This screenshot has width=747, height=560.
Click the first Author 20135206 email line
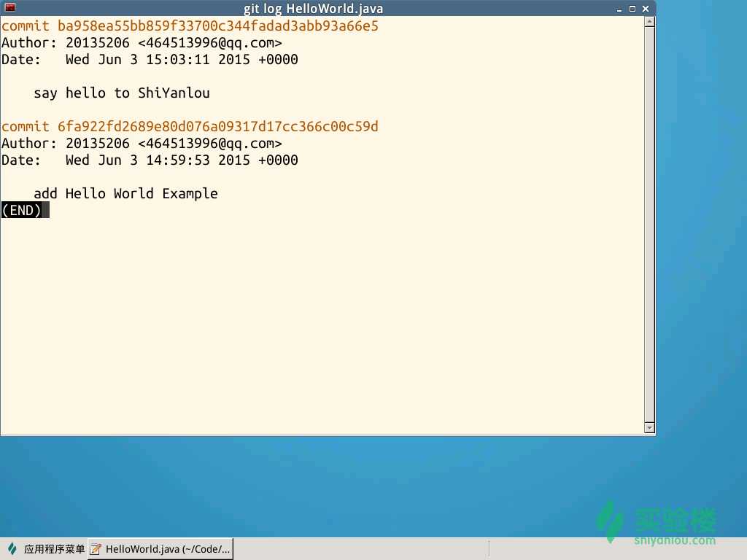[142, 43]
